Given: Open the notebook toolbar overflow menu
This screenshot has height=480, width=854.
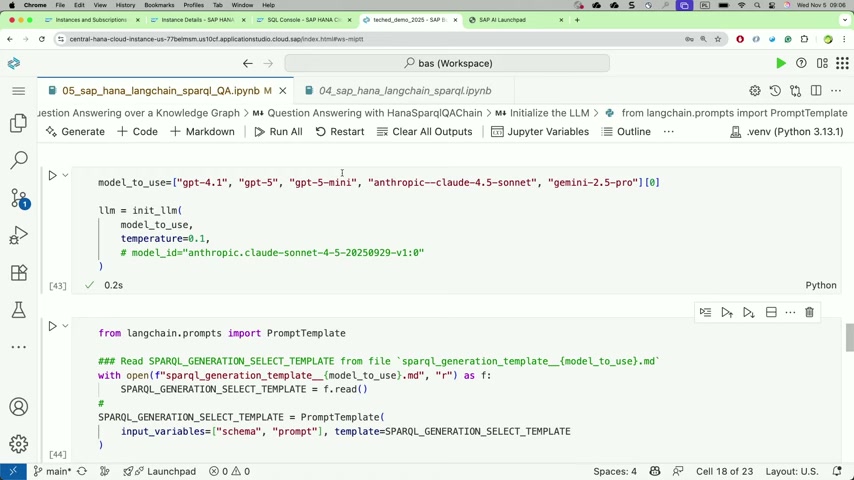Looking at the screenshot, I should (x=669, y=131).
